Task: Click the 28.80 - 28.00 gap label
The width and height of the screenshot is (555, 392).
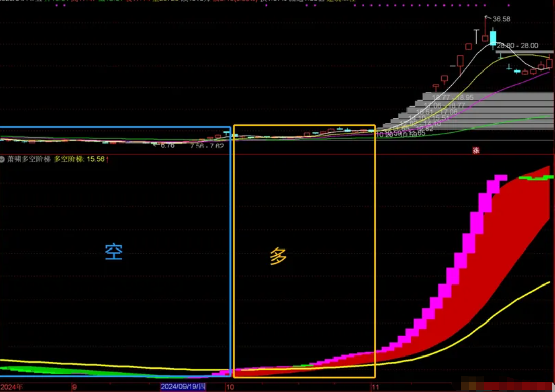Action: (x=517, y=45)
